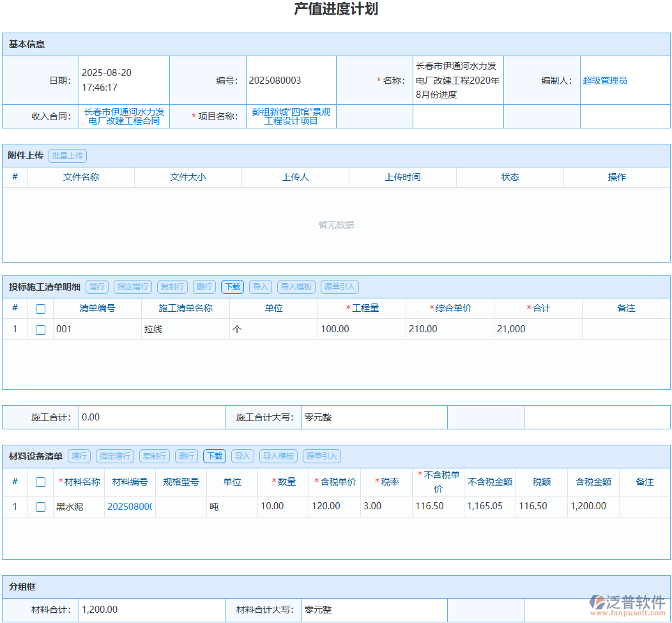Click 下载 in the bidding construction list
Viewport: 672px width, 623px height.
[232, 286]
